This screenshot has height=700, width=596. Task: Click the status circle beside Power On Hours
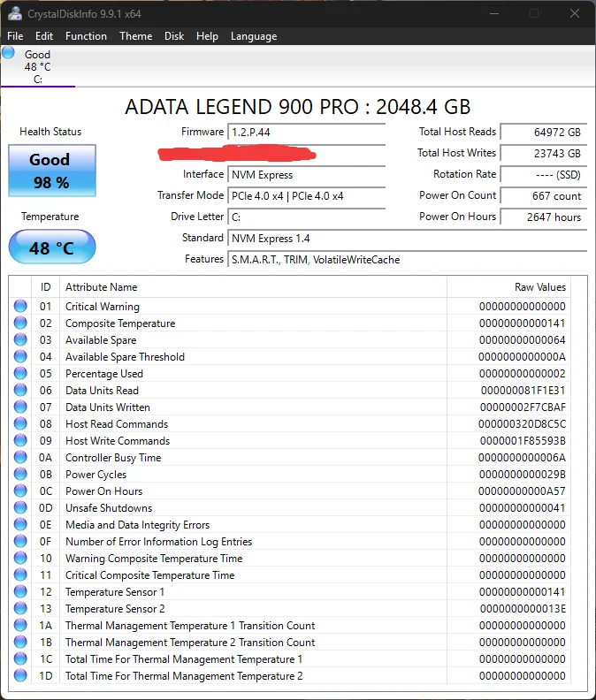tap(20, 491)
